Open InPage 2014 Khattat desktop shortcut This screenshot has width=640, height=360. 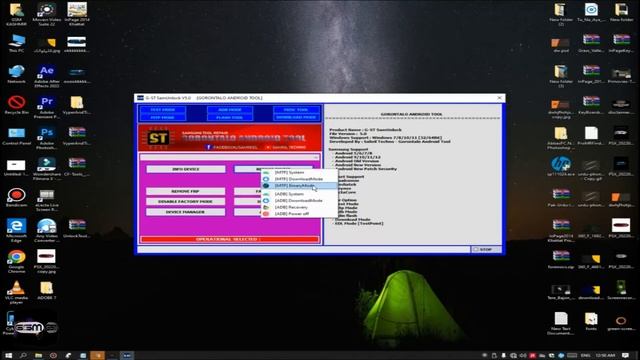coord(77,14)
